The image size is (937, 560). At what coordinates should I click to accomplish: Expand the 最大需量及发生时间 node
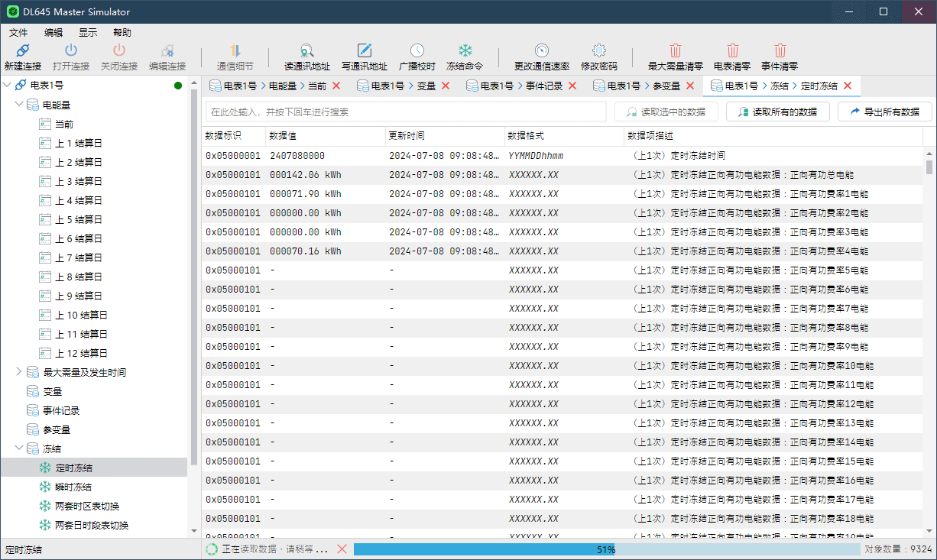pyautogui.click(x=19, y=372)
